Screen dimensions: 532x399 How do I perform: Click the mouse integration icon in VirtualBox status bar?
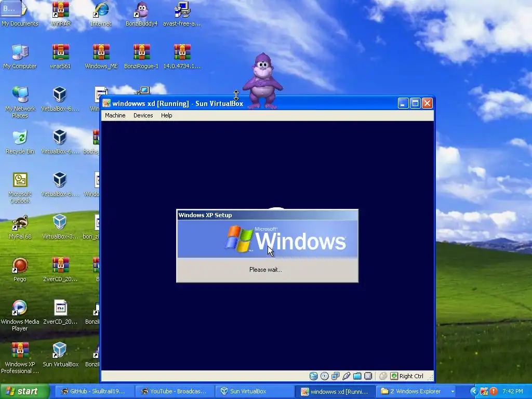pyautogui.click(x=383, y=376)
